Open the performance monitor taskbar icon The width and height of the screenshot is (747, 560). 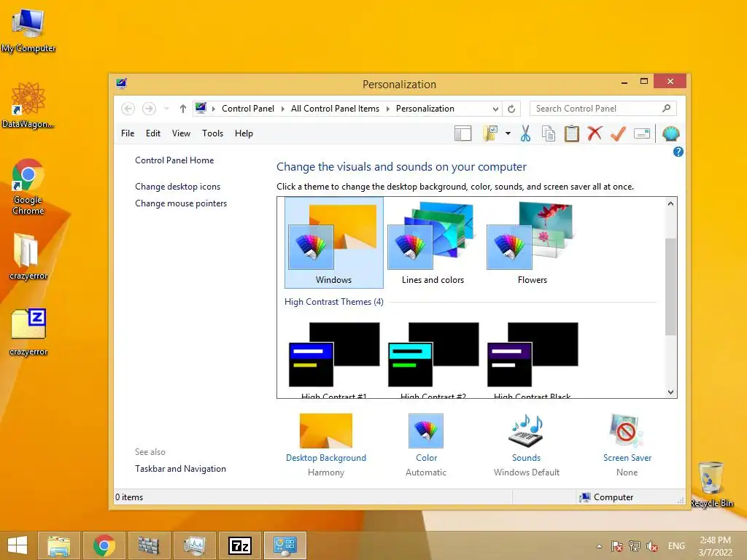coord(194,545)
